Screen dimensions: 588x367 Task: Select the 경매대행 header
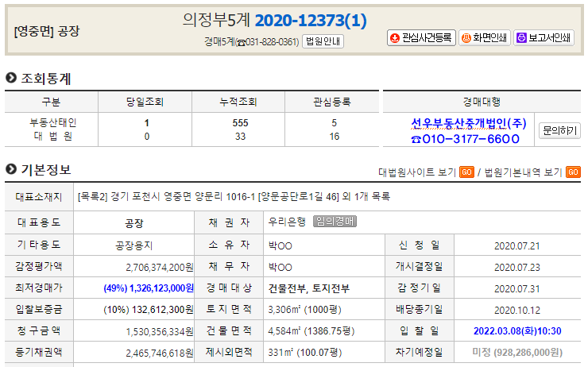[482, 102]
